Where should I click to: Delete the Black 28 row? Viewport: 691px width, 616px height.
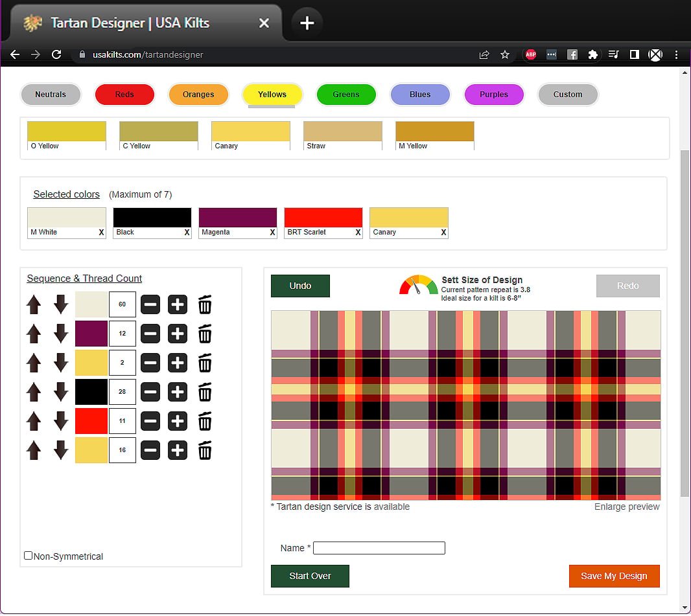[205, 393]
